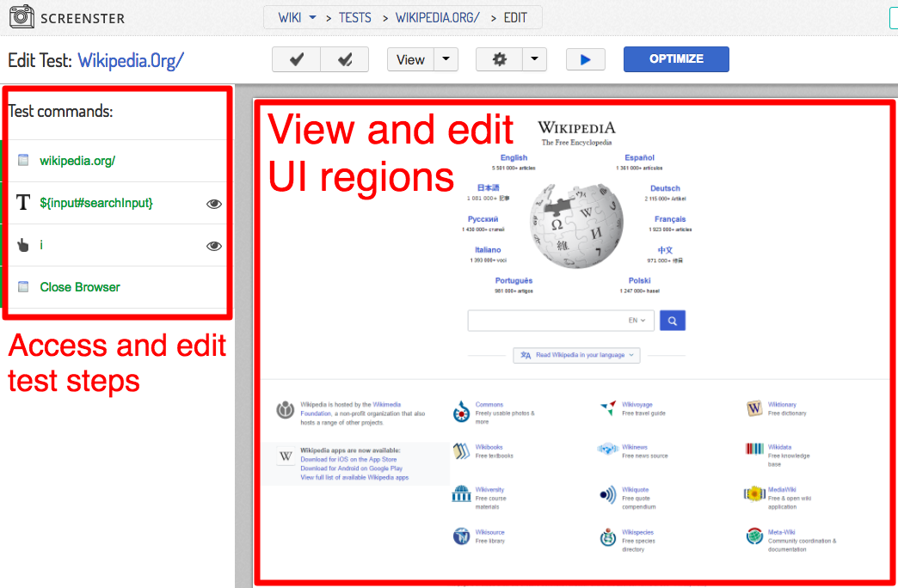Click the Wikiversity project icon
Viewport: 898px width, 588px height.
click(x=461, y=493)
